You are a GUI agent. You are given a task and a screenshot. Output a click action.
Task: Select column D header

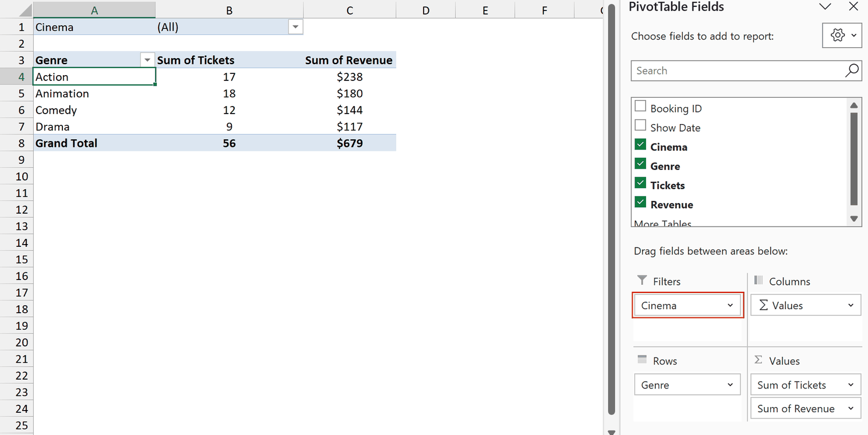tap(425, 10)
